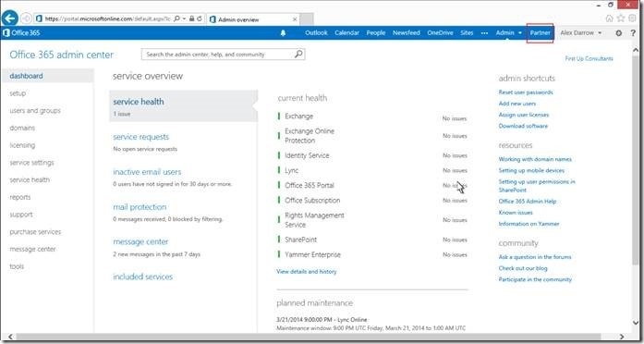Click the Office 365 logo
This screenshot has width=644, height=344.
(x=21, y=33)
